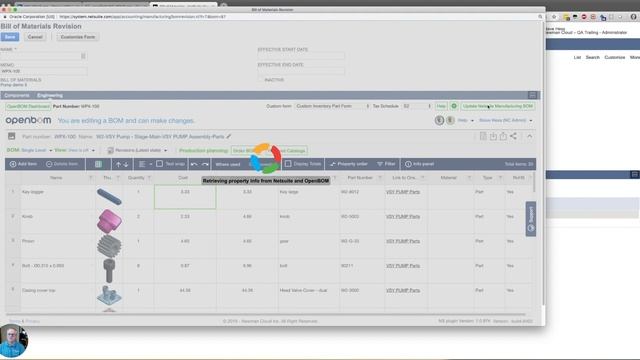Click the horizontal scrollbar under the BOM table
640x360 pixels.
(265, 314)
